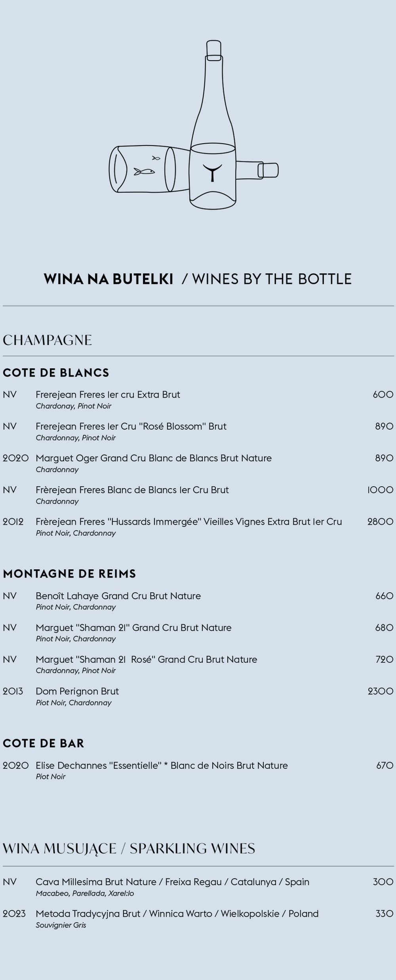Choose Elise Dechannes Essentielle Blanc de Noirs
The height and width of the screenshot is (980, 396).
162,766
